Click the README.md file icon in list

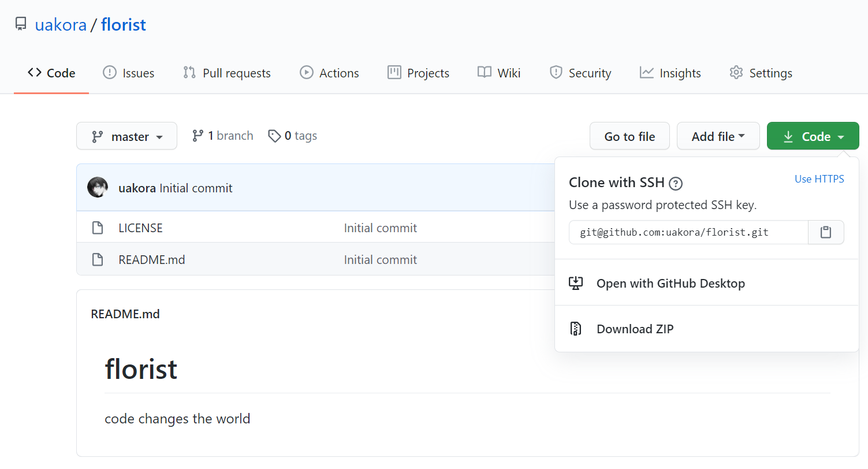coord(98,259)
